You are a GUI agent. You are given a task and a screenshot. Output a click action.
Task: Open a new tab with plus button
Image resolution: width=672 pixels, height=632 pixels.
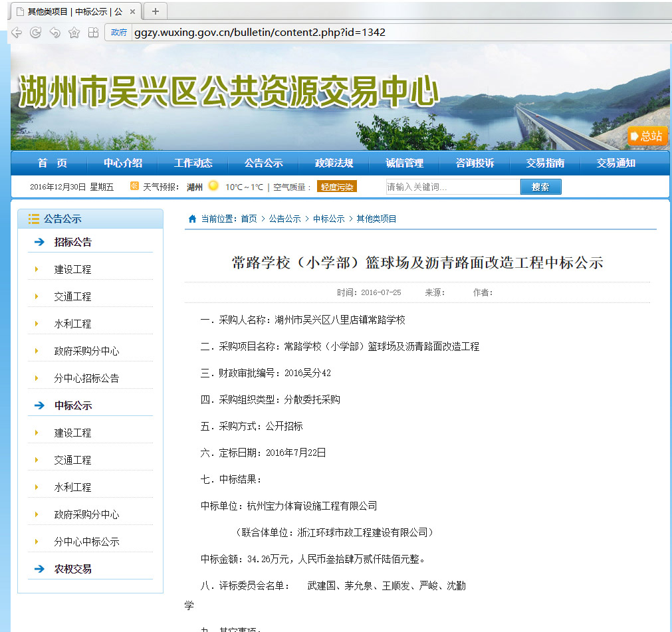click(x=156, y=11)
